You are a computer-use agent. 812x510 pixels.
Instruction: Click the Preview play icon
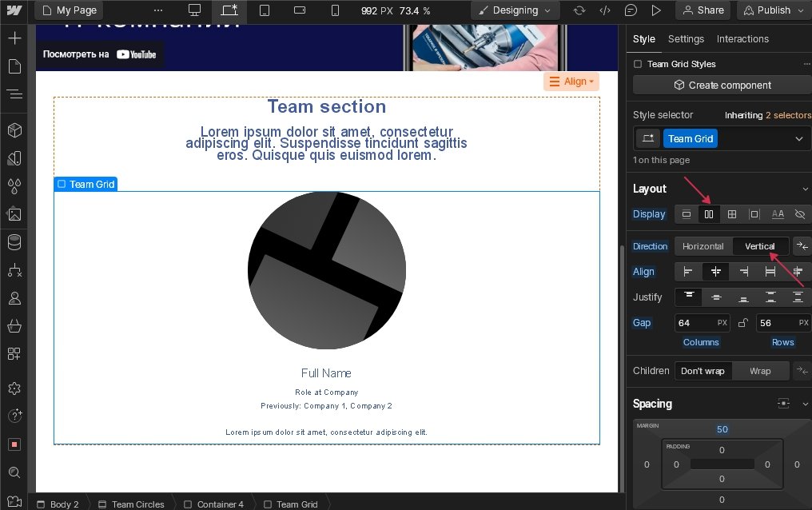click(x=656, y=10)
